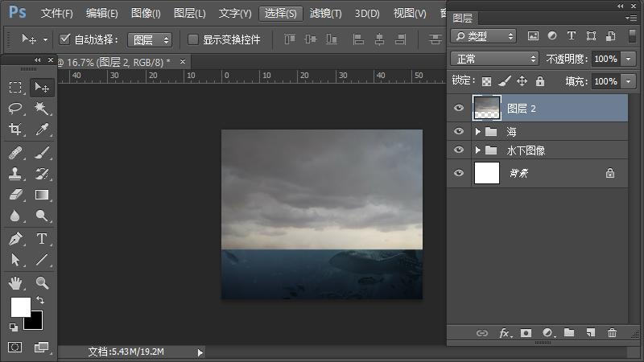Change screen mode button
Screen dimensions: 644x362
41,348
